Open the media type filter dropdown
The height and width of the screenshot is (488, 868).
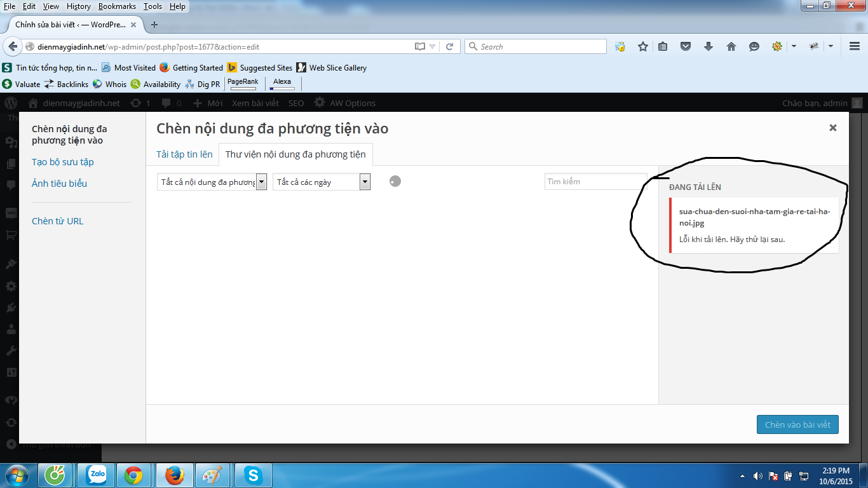tap(212, 182)
